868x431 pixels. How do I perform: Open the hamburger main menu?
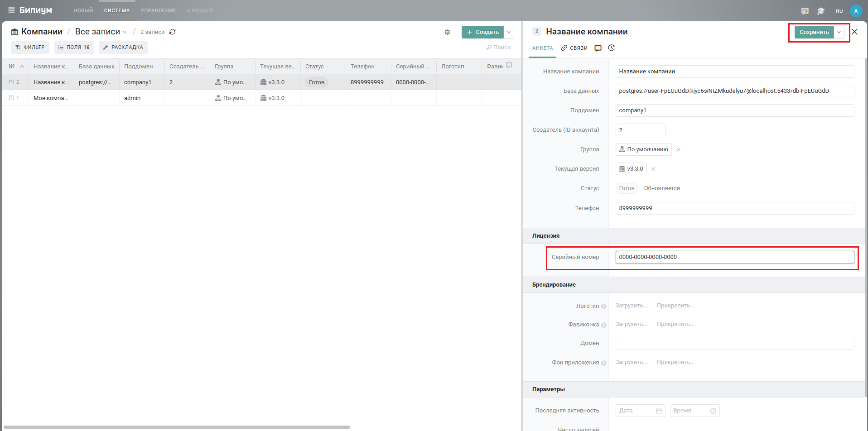pos(11,10)
